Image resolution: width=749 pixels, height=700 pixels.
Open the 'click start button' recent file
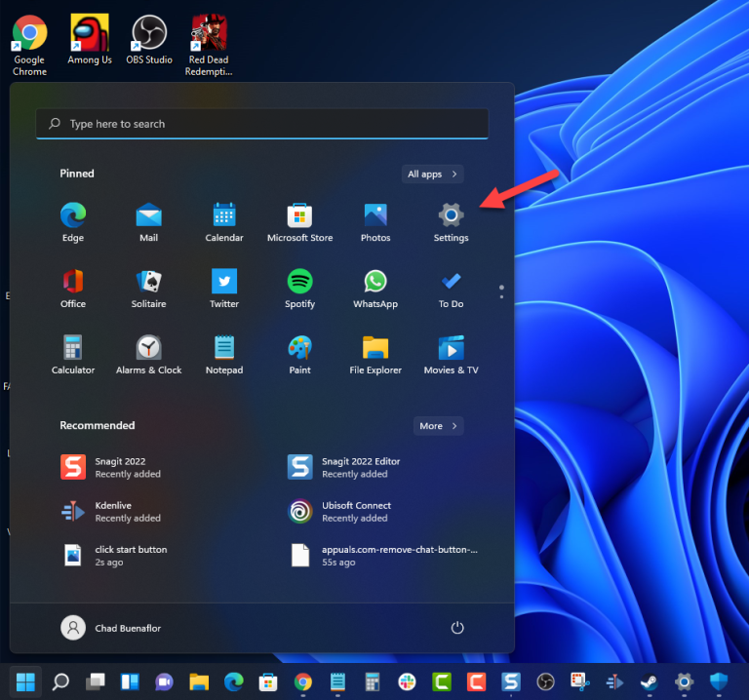pyautogui.click(x=115, y=556)
